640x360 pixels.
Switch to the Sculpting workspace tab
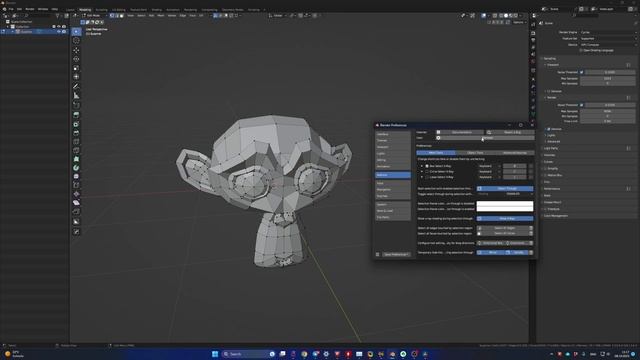pos(101,9)
